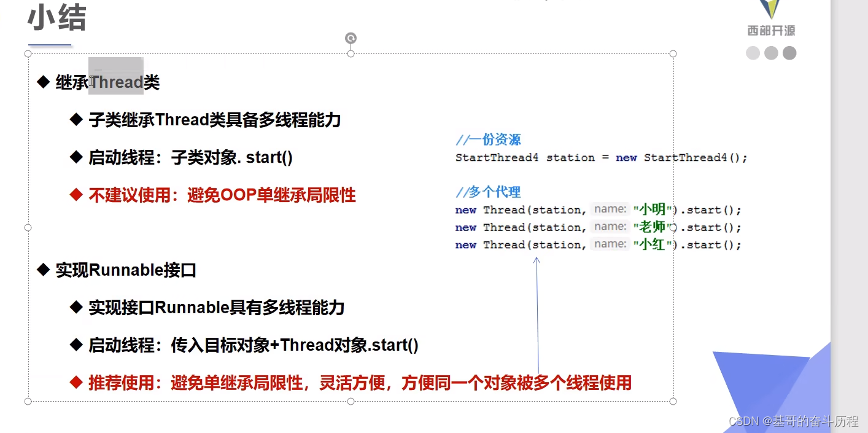
Task: Click the code line with name "小明"
Action: coord(599,210)
